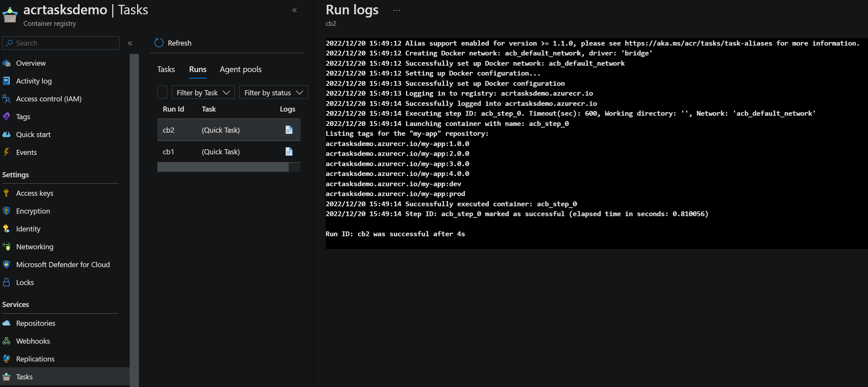
Task: Open the Run logs ellipsis menu
Action: pyautogui.click(x=396, y=10)
